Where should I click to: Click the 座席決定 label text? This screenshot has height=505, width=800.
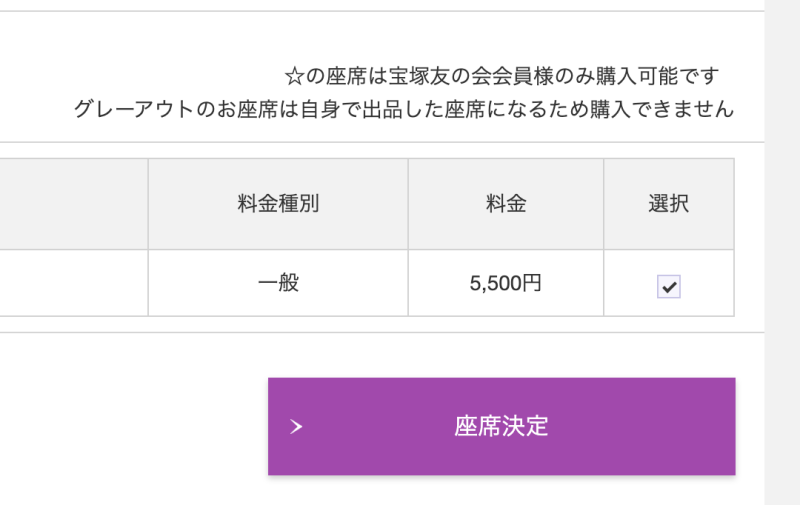[x=501, y=426]
